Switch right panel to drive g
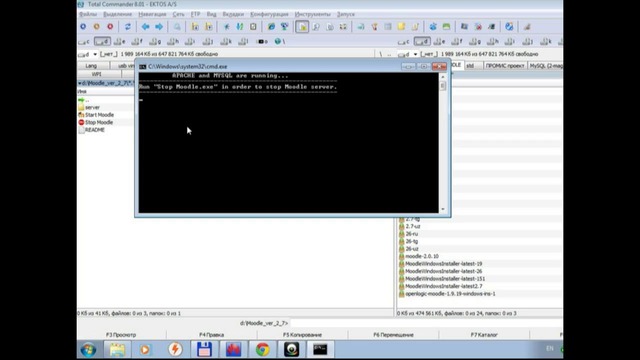This screenshot has width=640, height=360. click(475, 42)
